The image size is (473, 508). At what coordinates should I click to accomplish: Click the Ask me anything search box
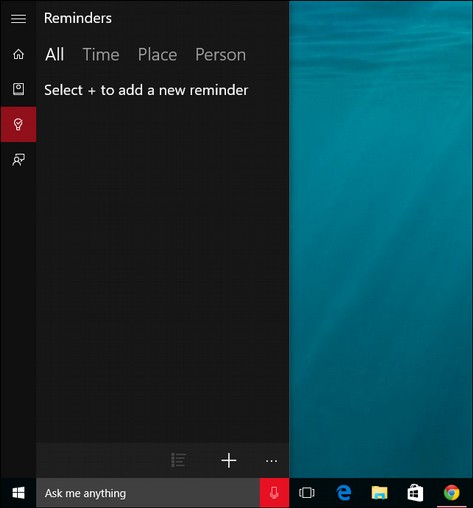pos(148,493)
